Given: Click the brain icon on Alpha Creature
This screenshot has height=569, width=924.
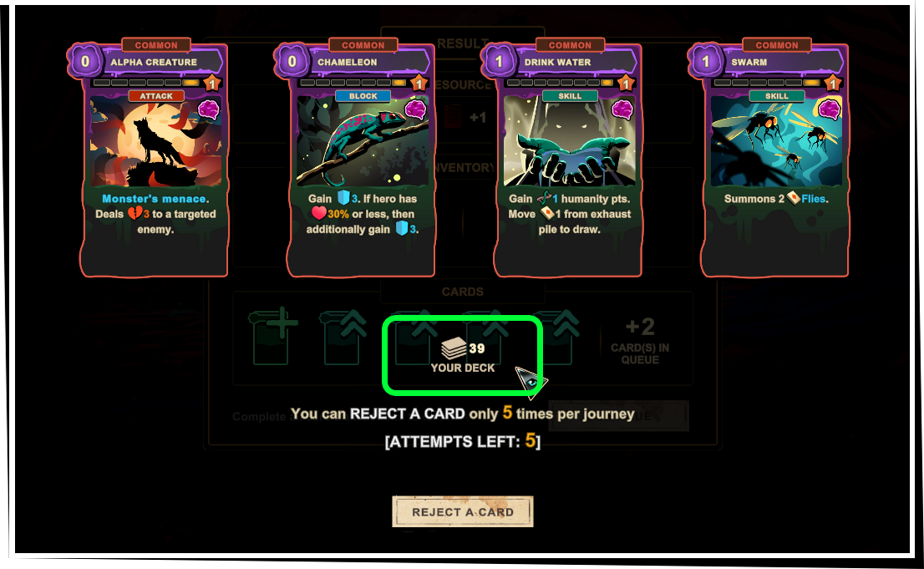Looking at the screenshot, I should 209,109.
